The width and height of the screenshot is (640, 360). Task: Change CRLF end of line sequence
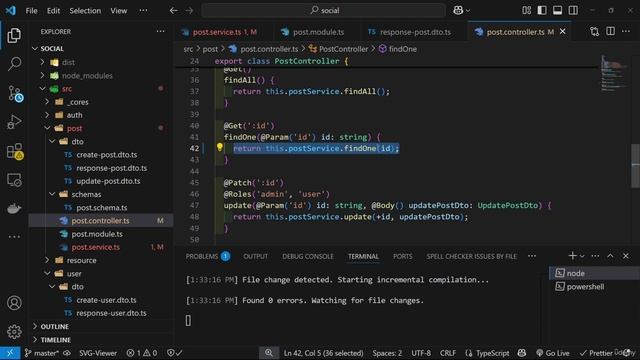pos(448,353)
